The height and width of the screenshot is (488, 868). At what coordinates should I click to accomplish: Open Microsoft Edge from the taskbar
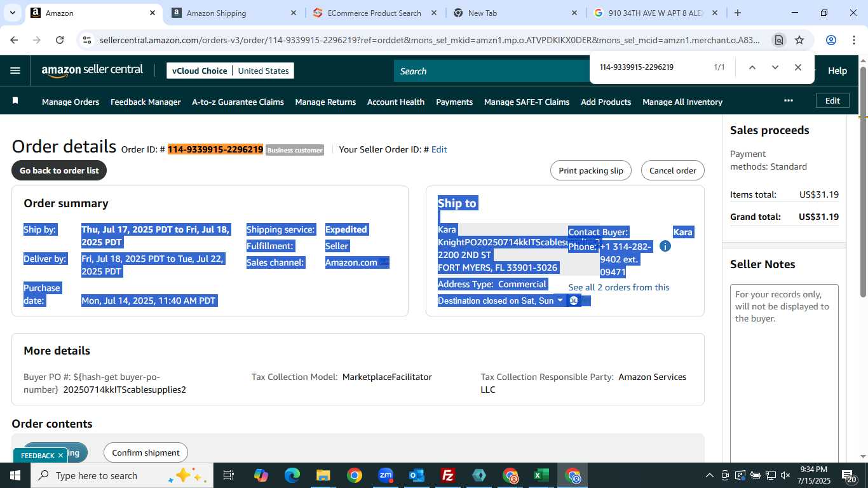pos(292,475)
